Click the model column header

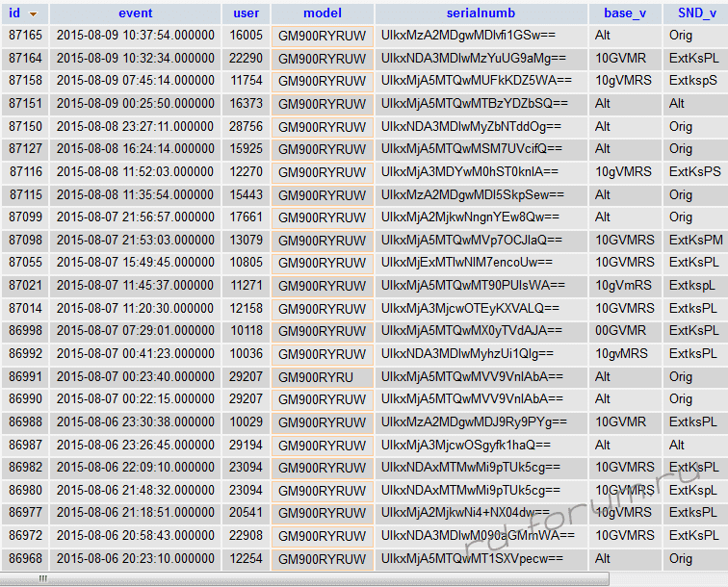pos(322,13)
